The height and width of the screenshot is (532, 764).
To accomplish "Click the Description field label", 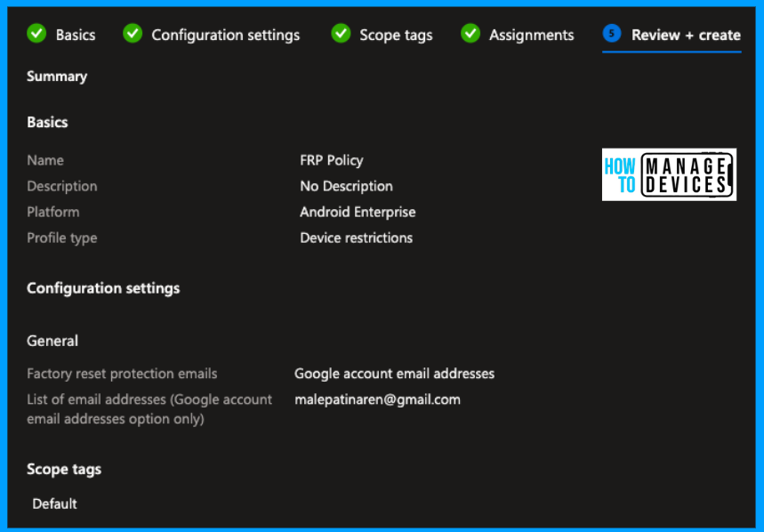I will tap(62, 186).
